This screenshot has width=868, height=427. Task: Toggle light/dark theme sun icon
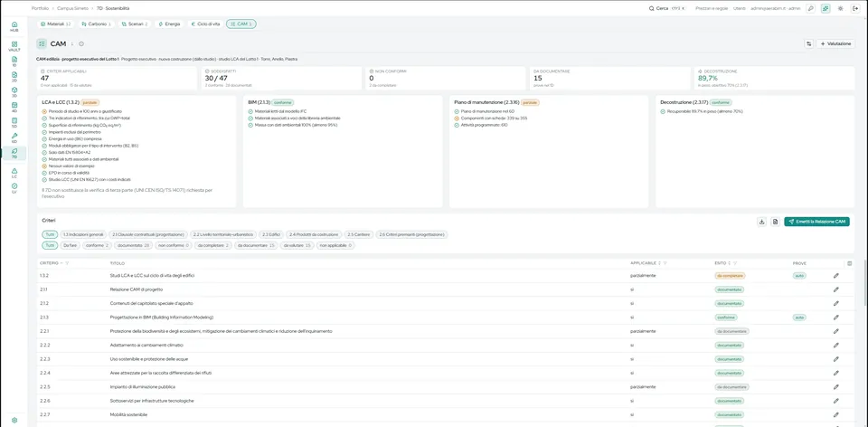tap(840, 8)
